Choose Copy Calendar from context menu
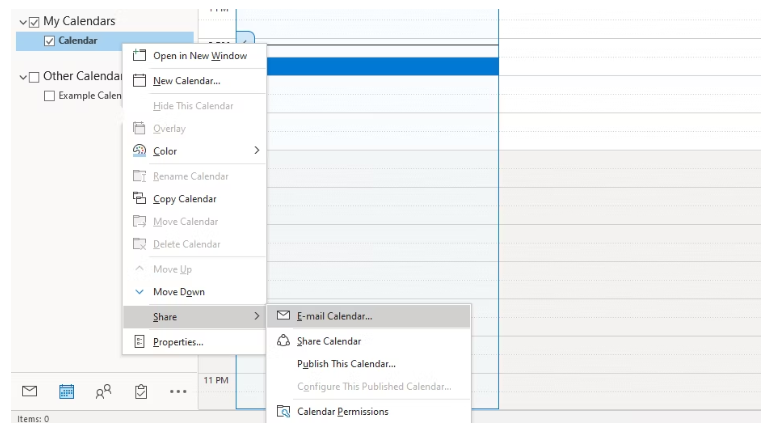The height and width of the screenshot is (428, 769). click(x=194, y=199)
